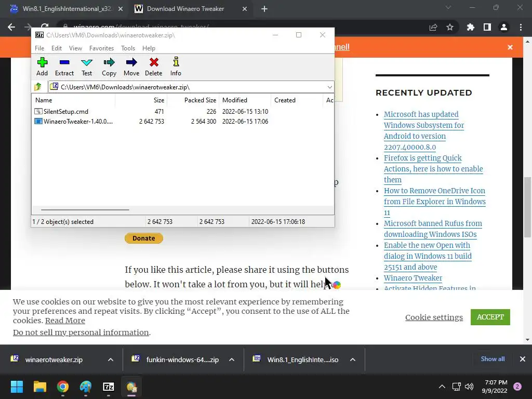Open 7-Zip from the taskbar
Image resolution: width=532 pixels, height=399 pixels.
(109, 387)
